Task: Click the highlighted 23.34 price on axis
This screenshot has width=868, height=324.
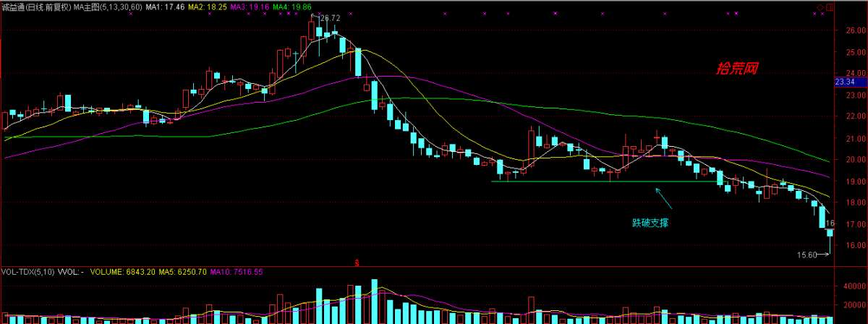Action: [x=845, y=82]
